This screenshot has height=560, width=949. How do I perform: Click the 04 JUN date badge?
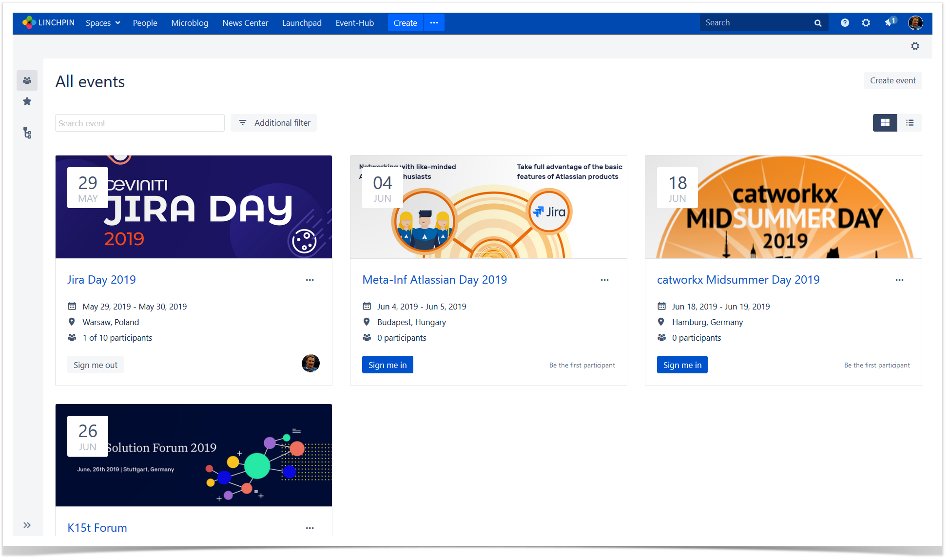(383, 188)
